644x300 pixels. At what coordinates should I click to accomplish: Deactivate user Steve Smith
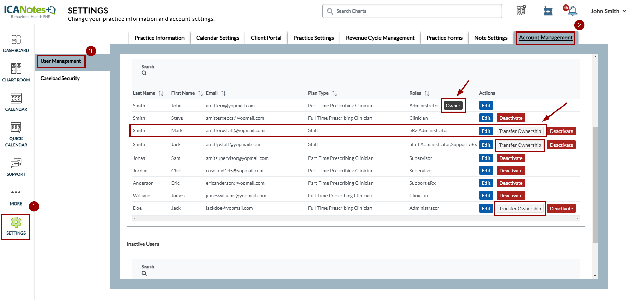511,118
